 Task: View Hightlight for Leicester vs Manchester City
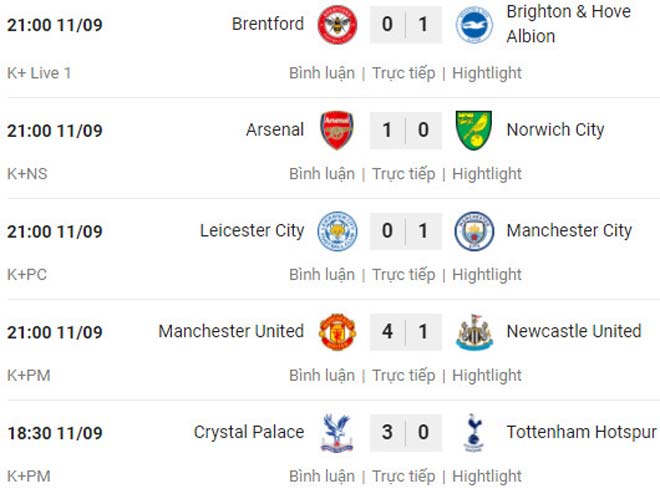tap(487, 275)
